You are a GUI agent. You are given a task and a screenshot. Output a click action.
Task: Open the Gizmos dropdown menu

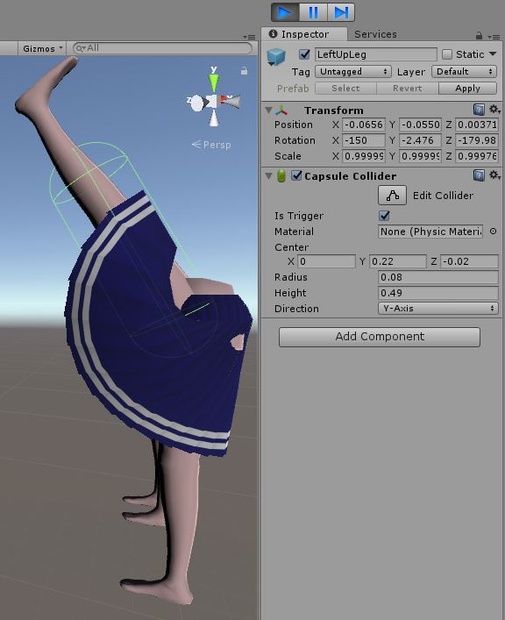(x=42, y=49)
